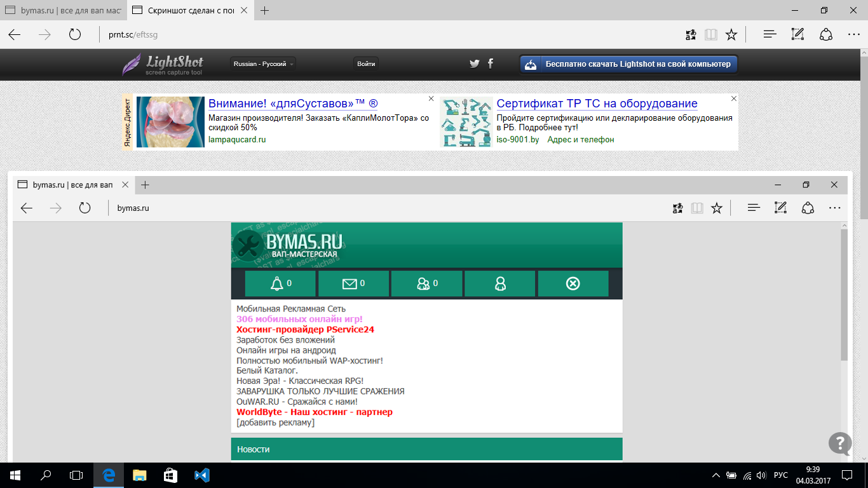Open the Edge Share icon

coord(826,35)
